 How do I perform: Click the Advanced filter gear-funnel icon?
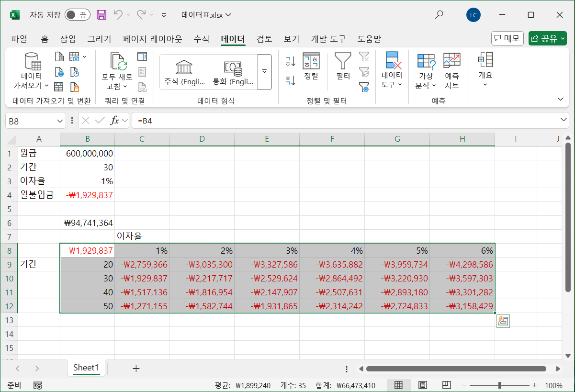364,87
